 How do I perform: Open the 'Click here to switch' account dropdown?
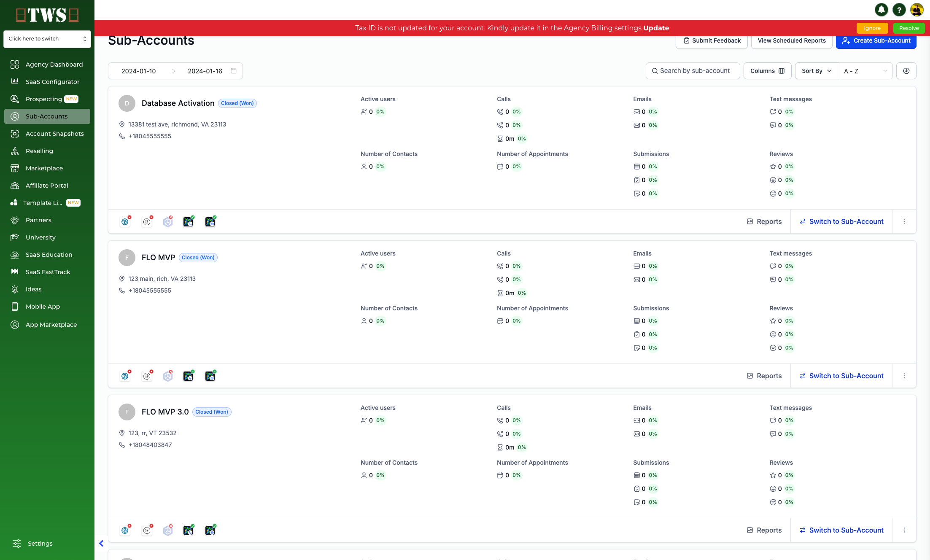(x=47, y=39)
